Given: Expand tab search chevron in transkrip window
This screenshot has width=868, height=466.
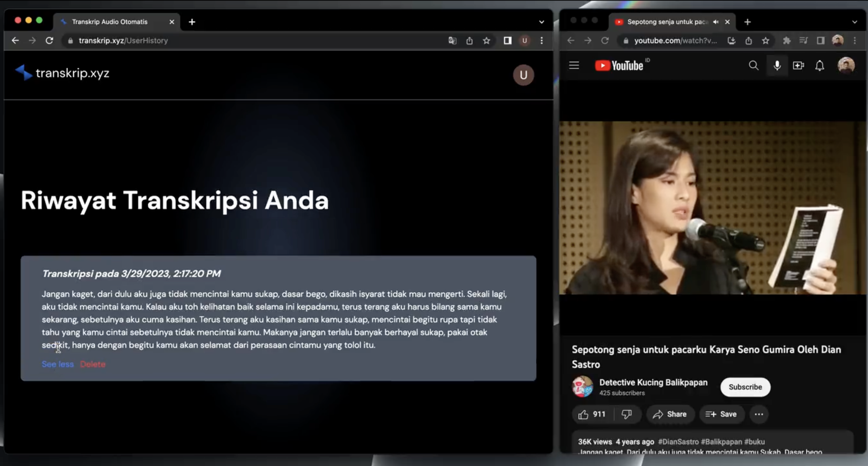Looking at the screenshot, I should [x=541, y=22].
